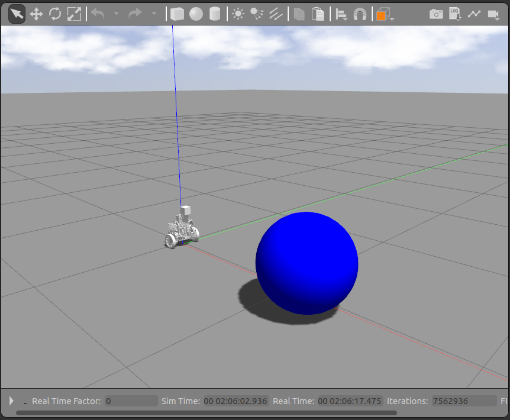Open the data LOG recorder

pos(455,14)
